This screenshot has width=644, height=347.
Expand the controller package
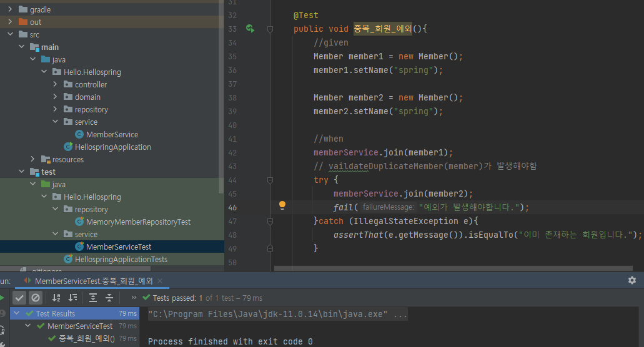(55, 84)
